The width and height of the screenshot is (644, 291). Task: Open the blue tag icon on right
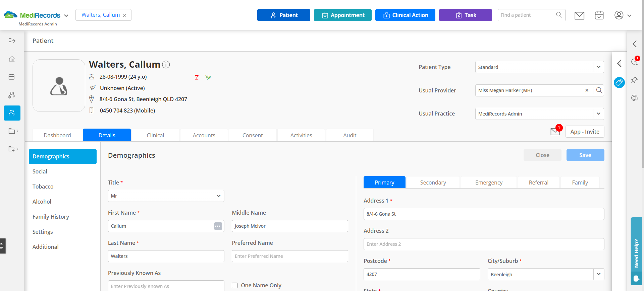(x=619, y=82)
